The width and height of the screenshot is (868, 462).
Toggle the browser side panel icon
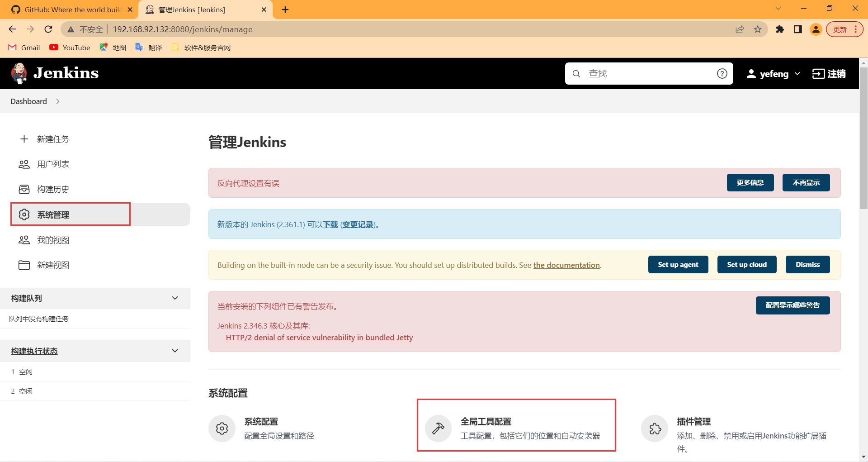pos(798,29)
